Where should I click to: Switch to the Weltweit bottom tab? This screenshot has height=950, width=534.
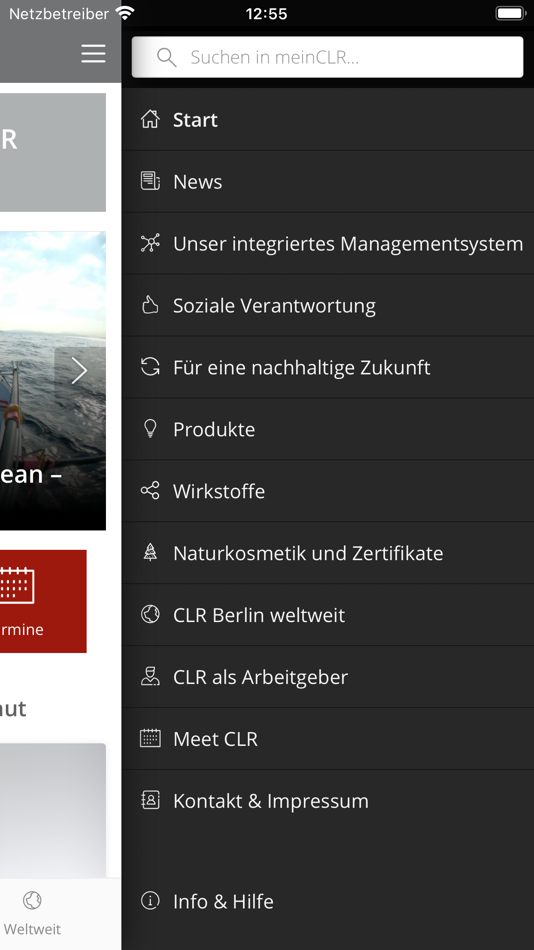[32, 914]
